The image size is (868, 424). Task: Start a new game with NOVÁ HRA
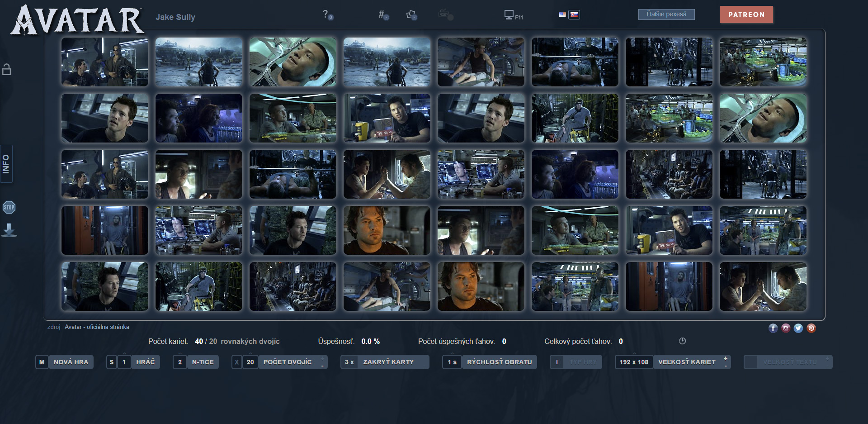click(71, 362)
